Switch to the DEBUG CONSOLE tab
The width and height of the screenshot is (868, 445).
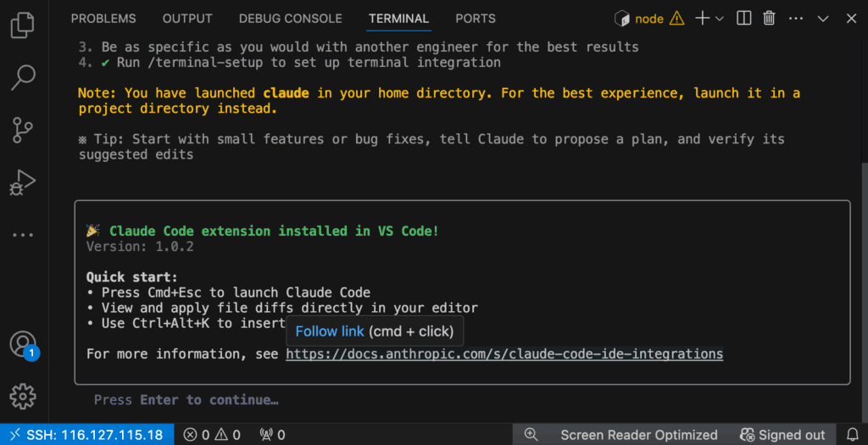(290, 19)
